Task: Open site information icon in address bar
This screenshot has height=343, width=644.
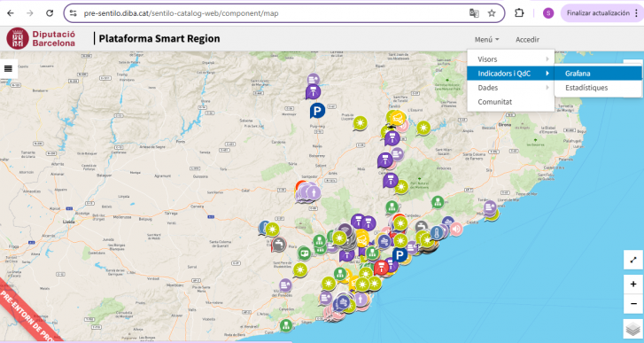Action: [74, 13]
